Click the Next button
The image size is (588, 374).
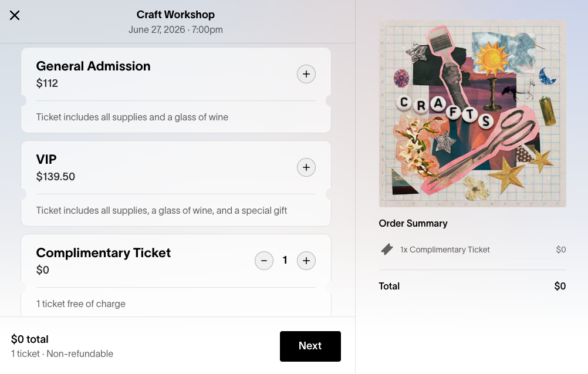click(x=310, y=346)
